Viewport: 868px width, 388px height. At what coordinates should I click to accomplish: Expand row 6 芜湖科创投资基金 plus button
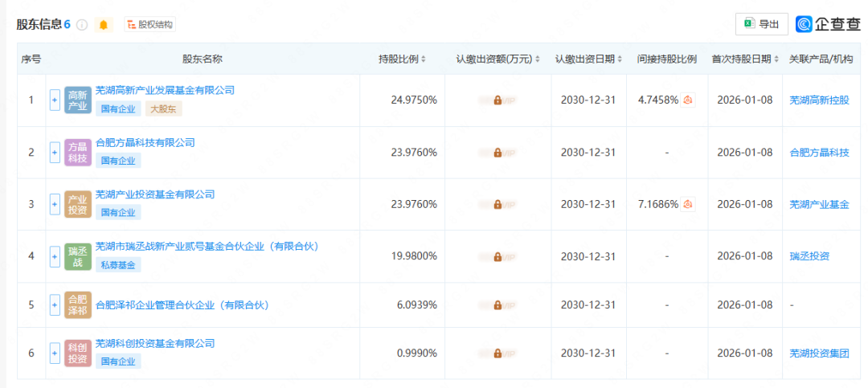pyautogui.click(x=55, y=352)
